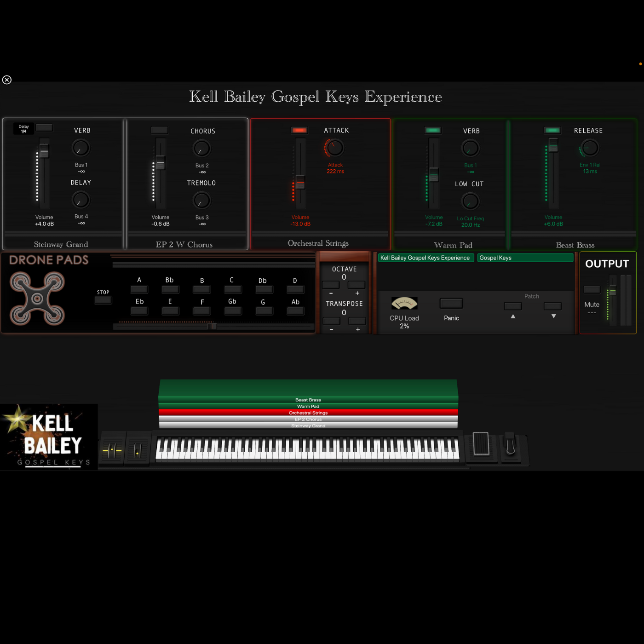The image size is (644, 644).
Task: Click the Orchestral Strings channel name label
Action: pos(318,243)
